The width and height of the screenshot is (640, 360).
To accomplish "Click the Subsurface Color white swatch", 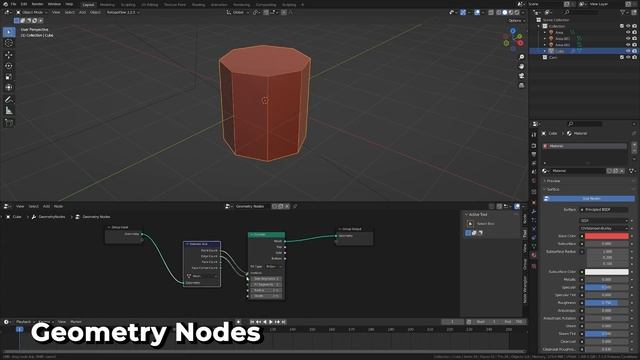I will [607, 272].
